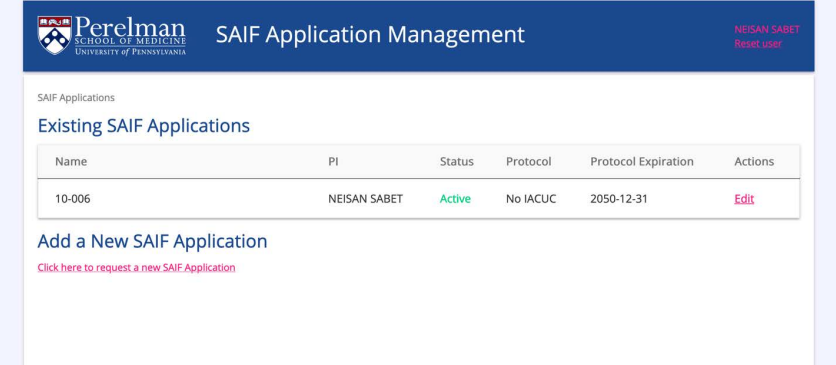Select the Protocol Expiration column header

point(642,161)
